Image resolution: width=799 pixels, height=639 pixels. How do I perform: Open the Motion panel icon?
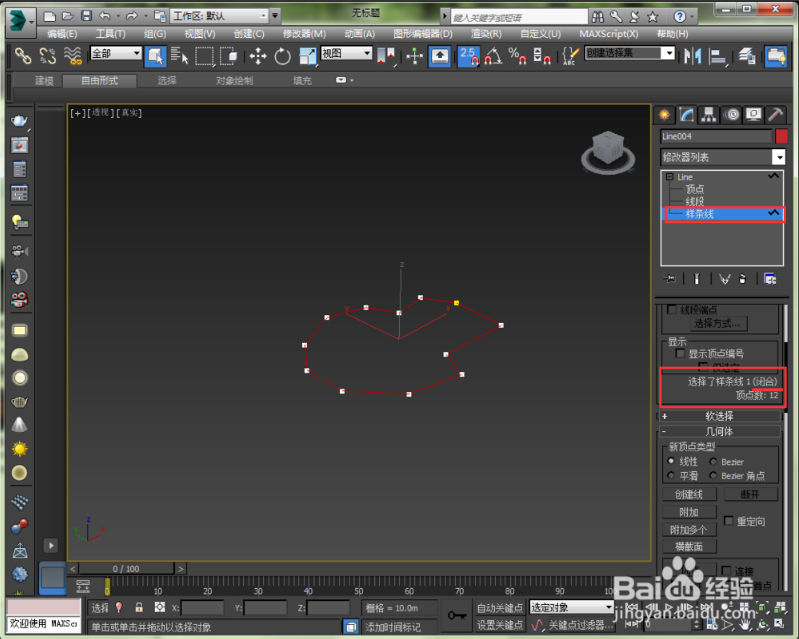pyautogui.click(x=732, y=115)
